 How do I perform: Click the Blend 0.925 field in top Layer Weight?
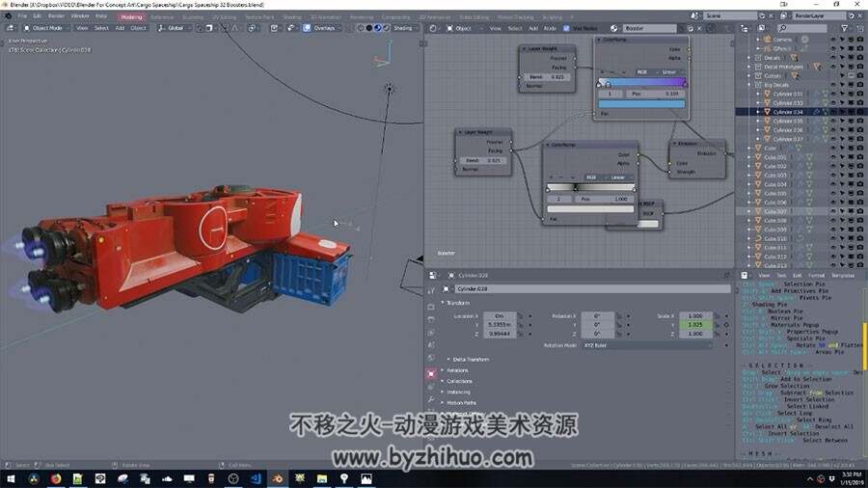547,77
